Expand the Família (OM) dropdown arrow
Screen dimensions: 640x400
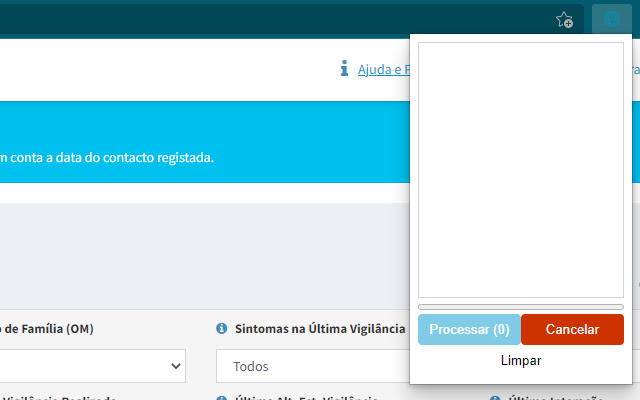pyautogui.click(x=176, y=366)
